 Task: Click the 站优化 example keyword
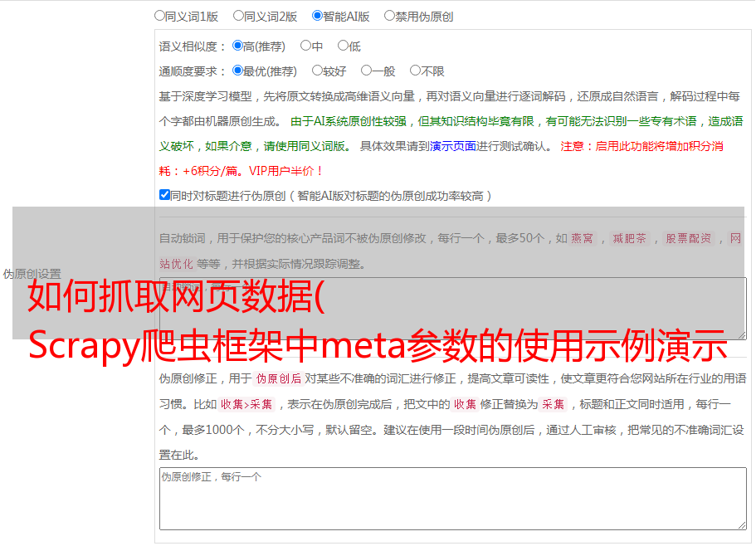pyautogui.click(x=176, y=264)
